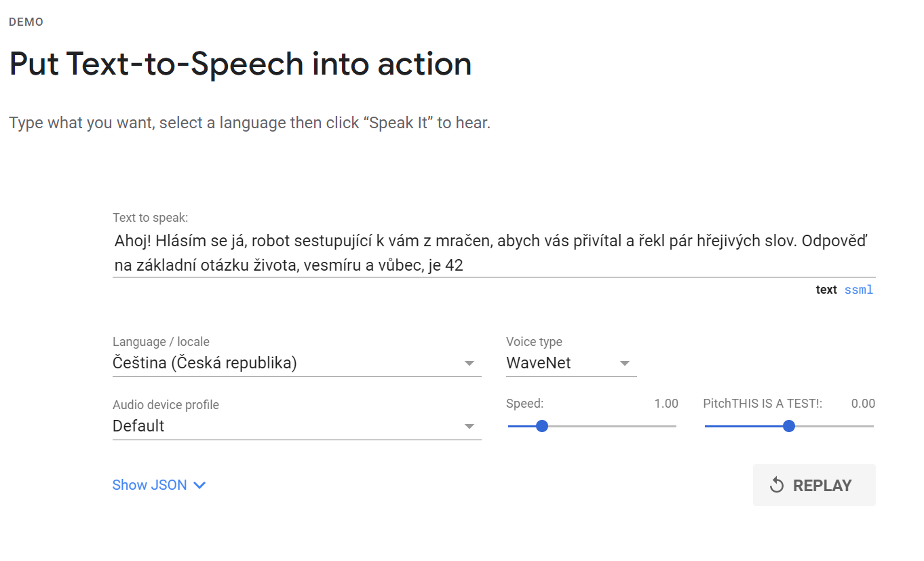Click the replay circular arrow icon
The width and height of the screenshot is (924, 561).
click(x=777, y=485)
